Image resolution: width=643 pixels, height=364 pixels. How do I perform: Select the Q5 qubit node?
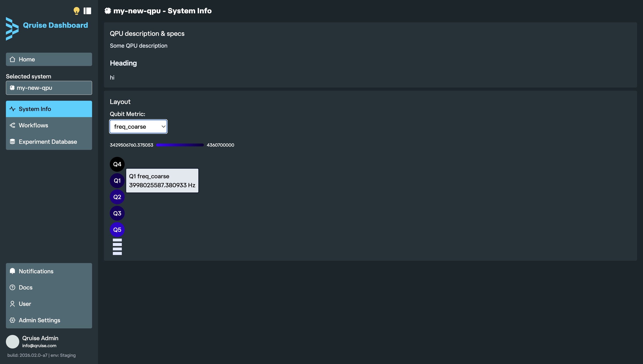click(x=117, y=230)
